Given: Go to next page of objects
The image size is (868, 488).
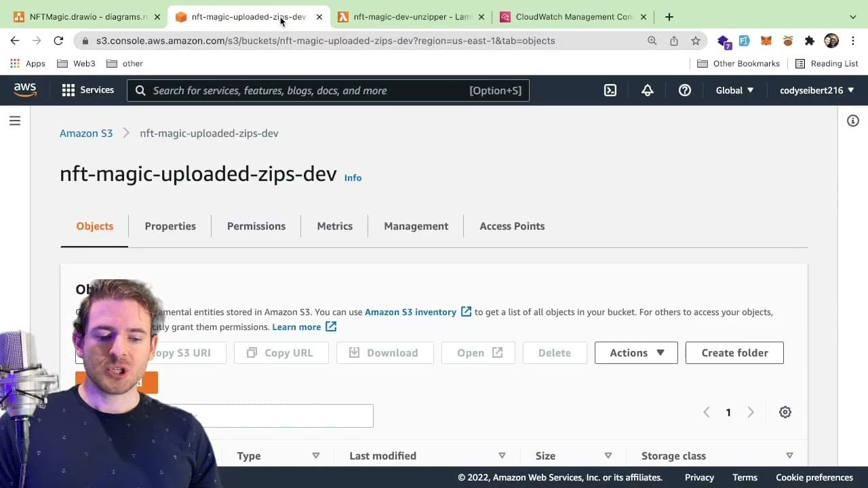Looking at the screenshot, I should pyautogui.click(x=751, y=412).
